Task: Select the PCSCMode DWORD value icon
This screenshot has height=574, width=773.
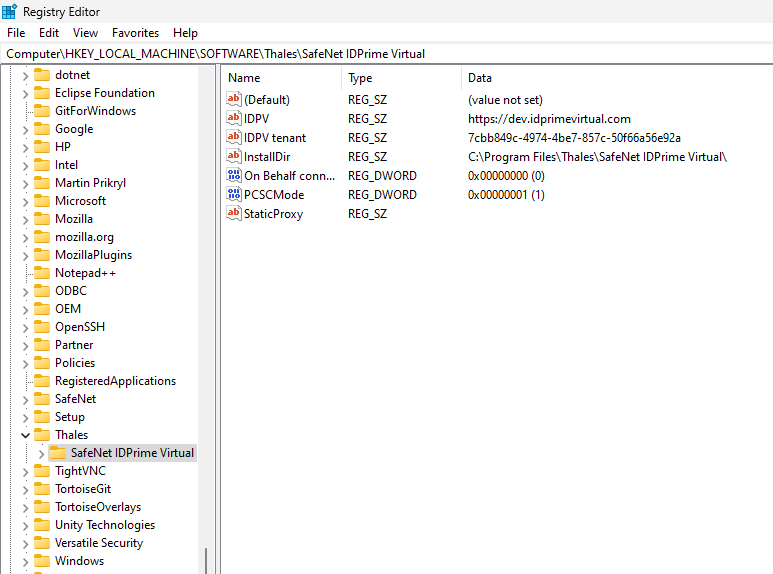Action: [x=234, y=194]
